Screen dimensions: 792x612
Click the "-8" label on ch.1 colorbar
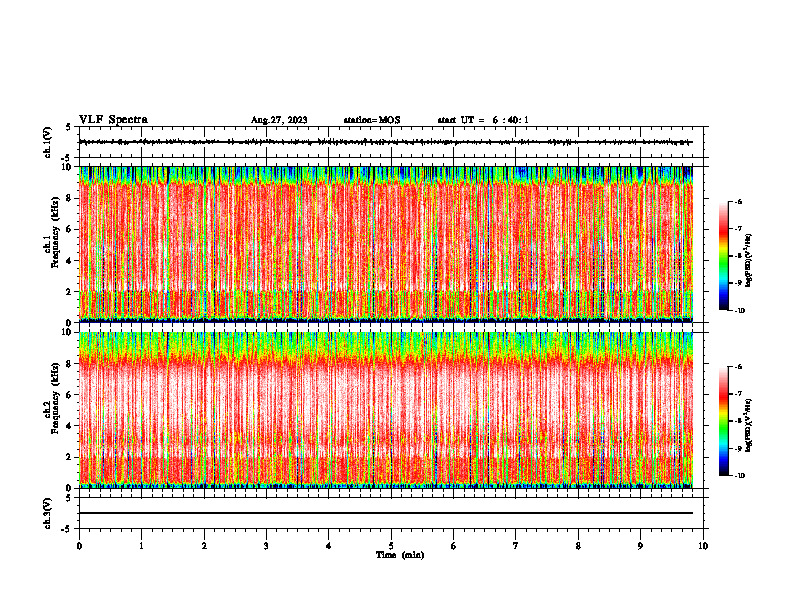click(x=738, y=256)
